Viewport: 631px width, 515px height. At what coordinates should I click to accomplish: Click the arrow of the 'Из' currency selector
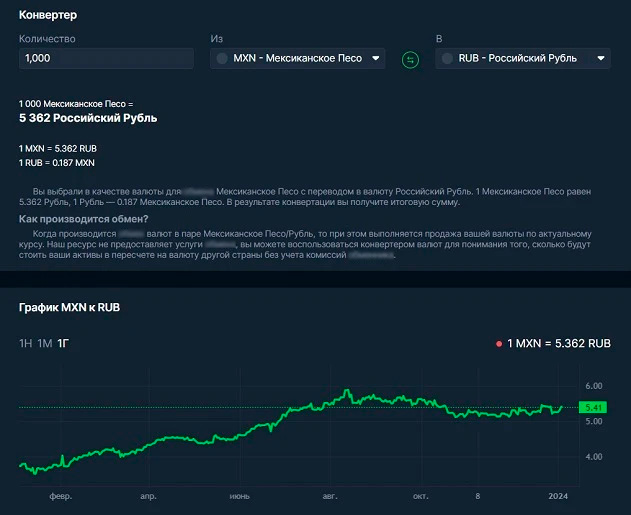pyautogui.click(x=375, y=59)
